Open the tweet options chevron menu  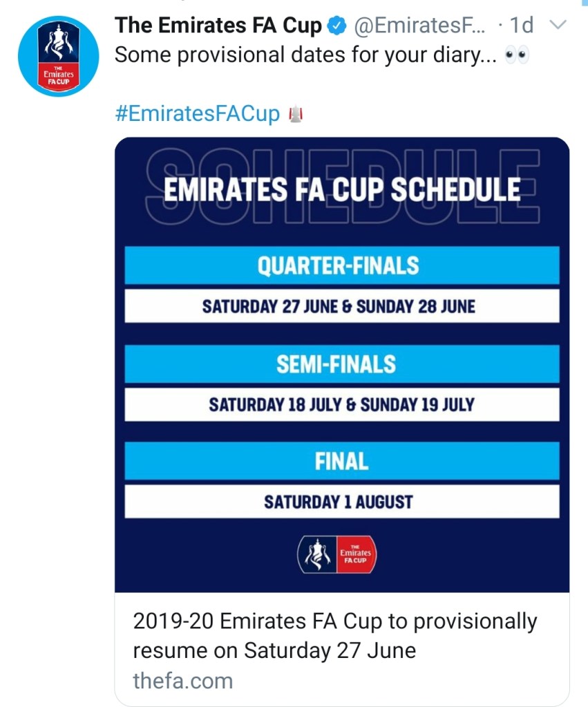(556, 26)
